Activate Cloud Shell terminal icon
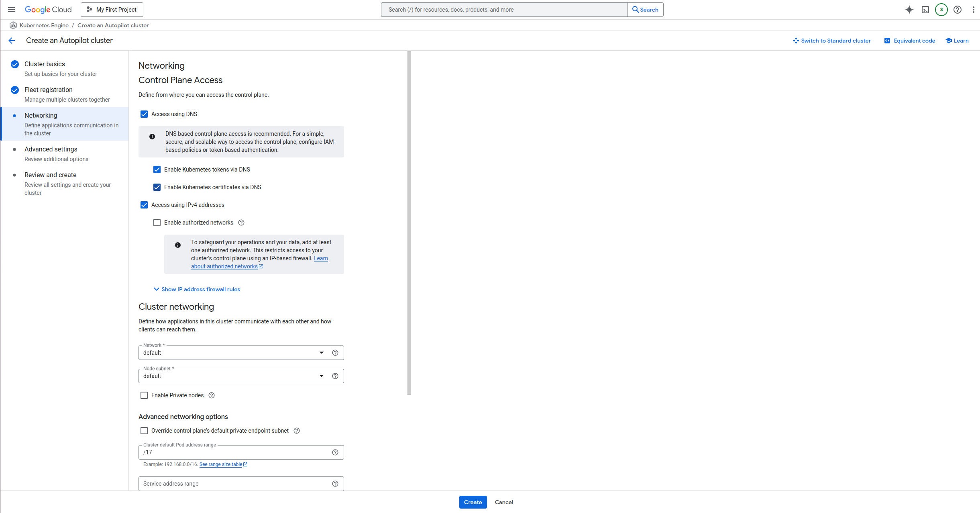The height and width of the screenshot is (513, 980). pyautogui.click(x=925, y=10)
